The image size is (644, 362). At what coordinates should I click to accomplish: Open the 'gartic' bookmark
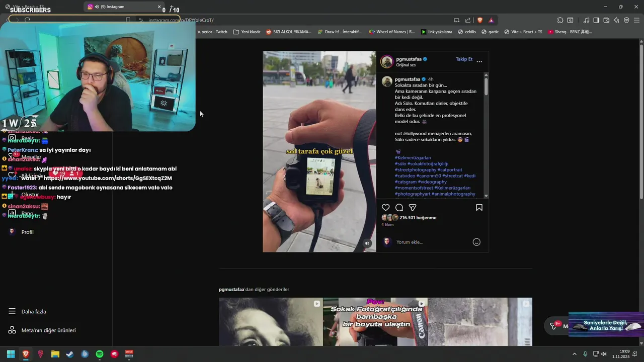tap(490, 32)
